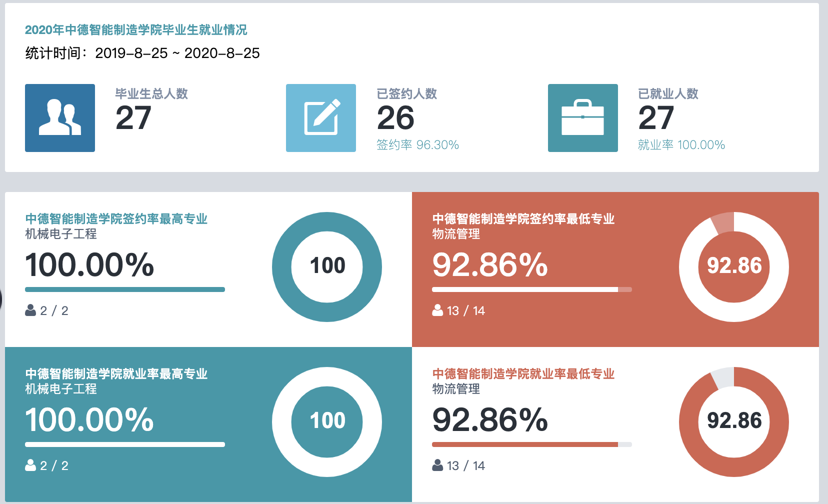
Task: Click the employed briefcase icon
Action: click(x=583, y=118)
